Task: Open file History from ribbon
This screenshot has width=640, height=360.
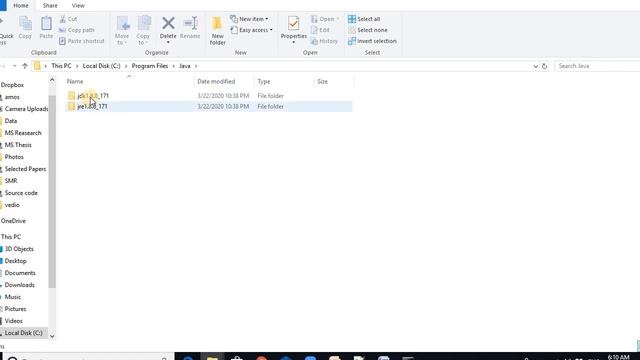Action: tap(324, 41)
